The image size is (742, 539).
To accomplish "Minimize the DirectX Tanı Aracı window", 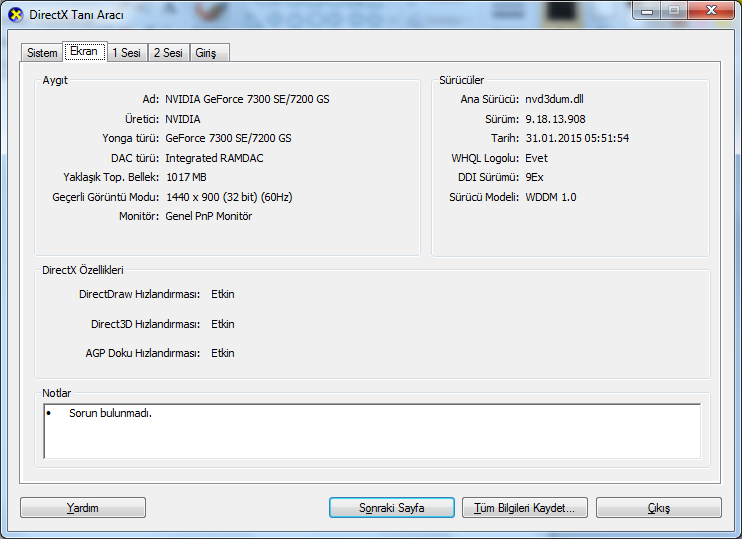I will 647,10.
